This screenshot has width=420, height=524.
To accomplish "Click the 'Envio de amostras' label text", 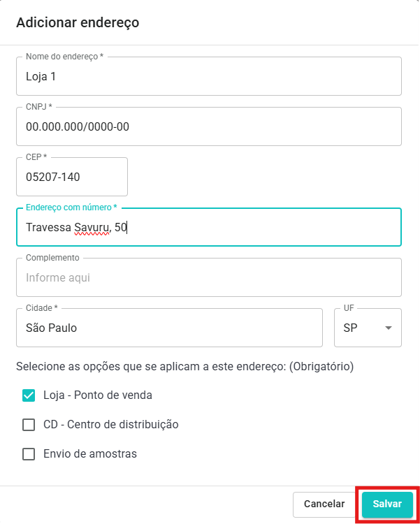I will [x=90, y=454].
